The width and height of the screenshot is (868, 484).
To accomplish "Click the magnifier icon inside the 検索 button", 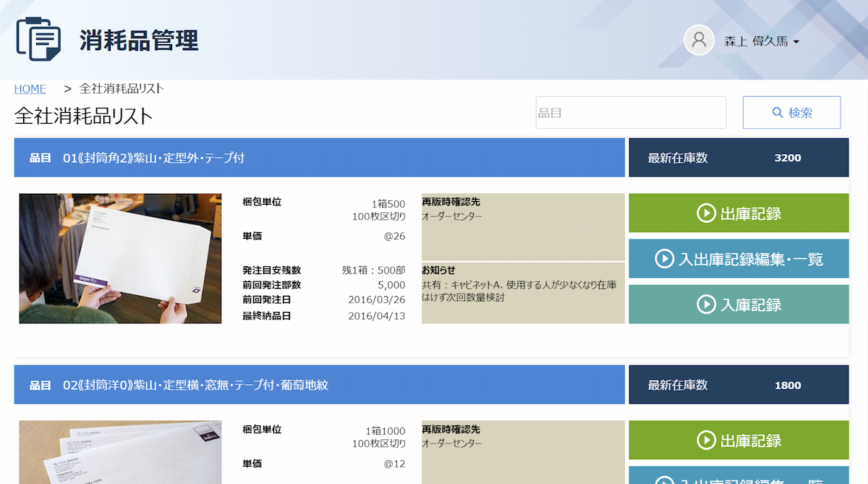I will [777, 112].
